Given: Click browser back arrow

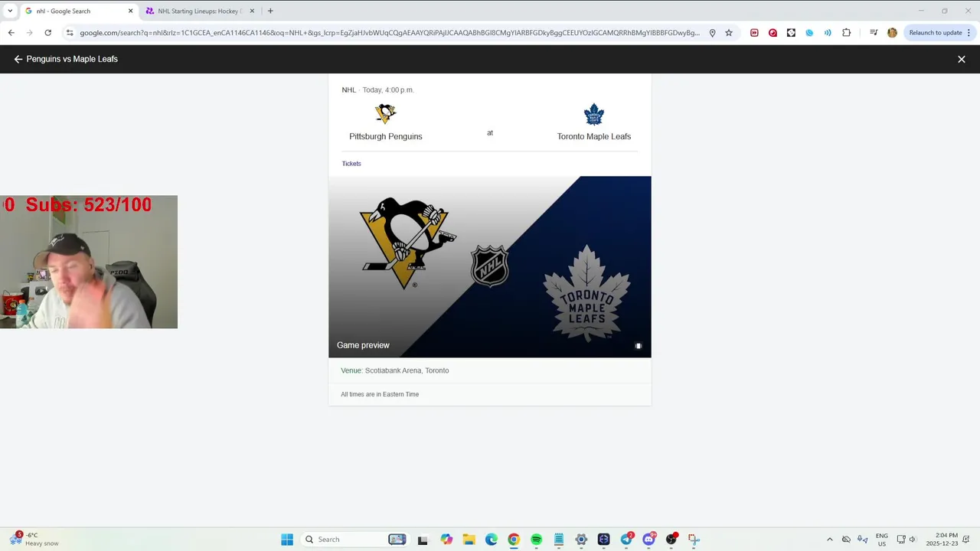Looking at the screenshot, I should point(11,33).
